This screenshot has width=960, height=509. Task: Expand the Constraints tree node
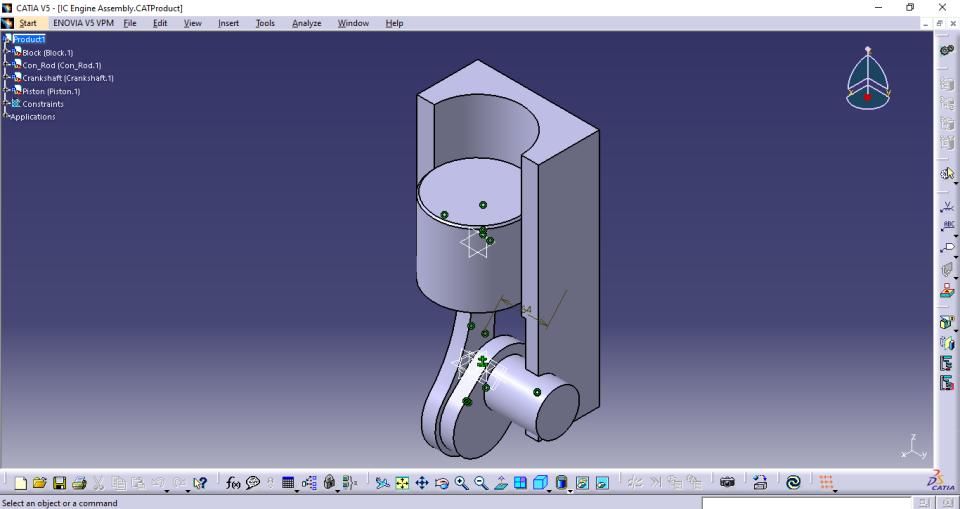pos(5,104)
